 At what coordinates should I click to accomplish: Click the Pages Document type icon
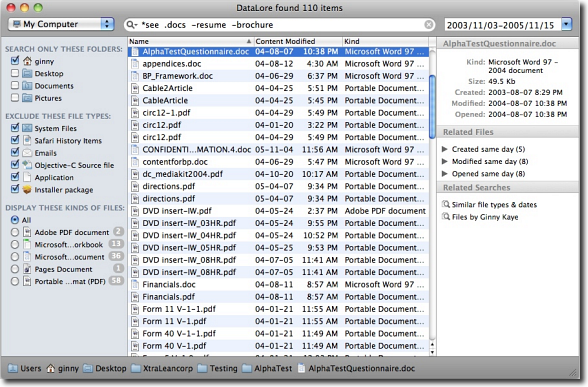coord(27,269)
